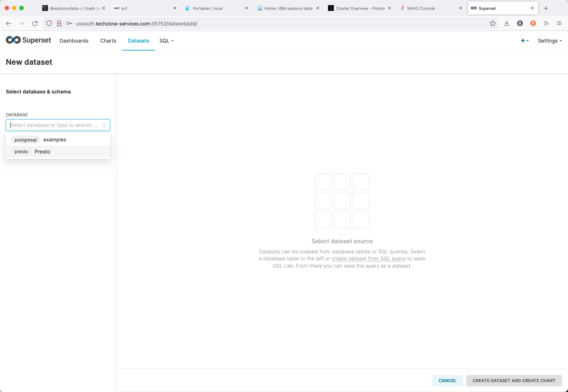Click the key permissions icon in address bar
Image resolution: width=568 pixels, height=392 pixels.
tap(69, 23)
